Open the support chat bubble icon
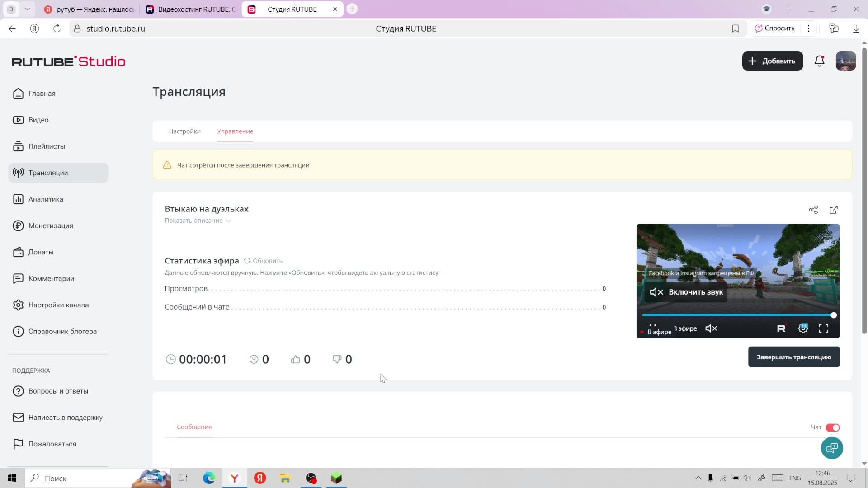 (x=832, y=448)
